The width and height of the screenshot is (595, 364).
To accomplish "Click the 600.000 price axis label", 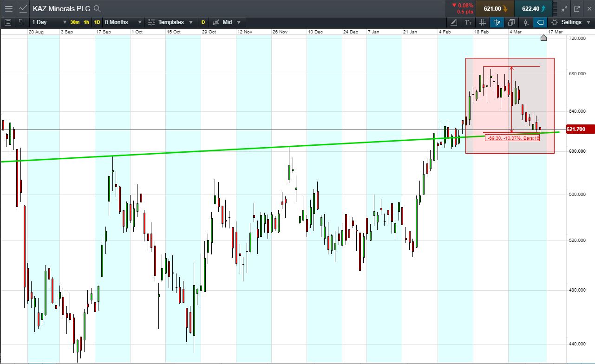I will (x=578, y=151).
